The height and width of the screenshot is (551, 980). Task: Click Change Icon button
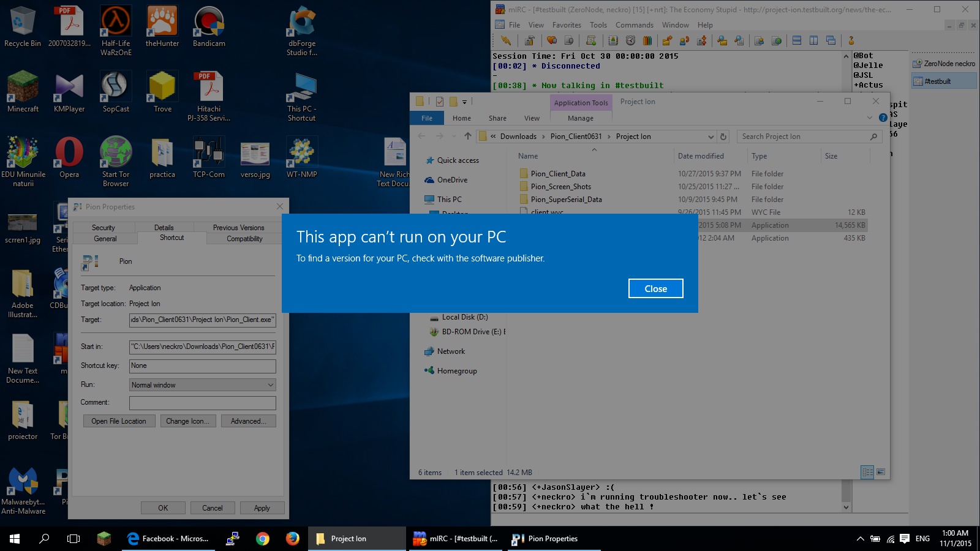tap(188, 421)
